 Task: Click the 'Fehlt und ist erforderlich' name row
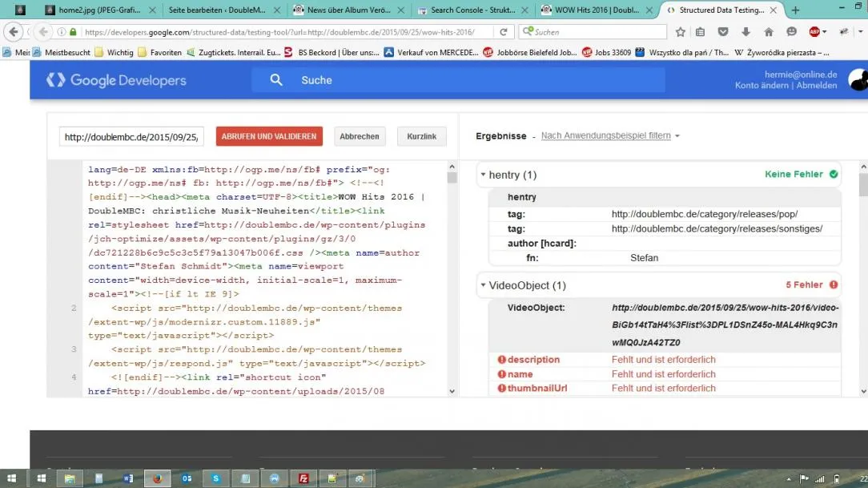(x=665, y=374)
